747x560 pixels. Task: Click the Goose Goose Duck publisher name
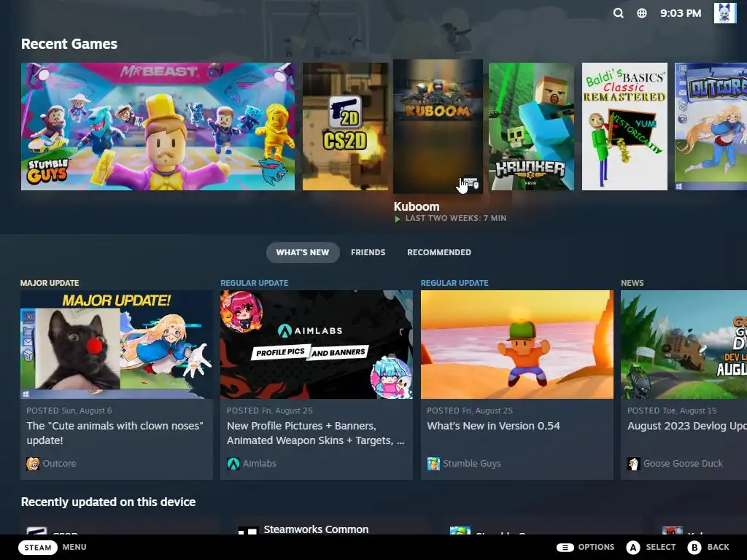683,463
